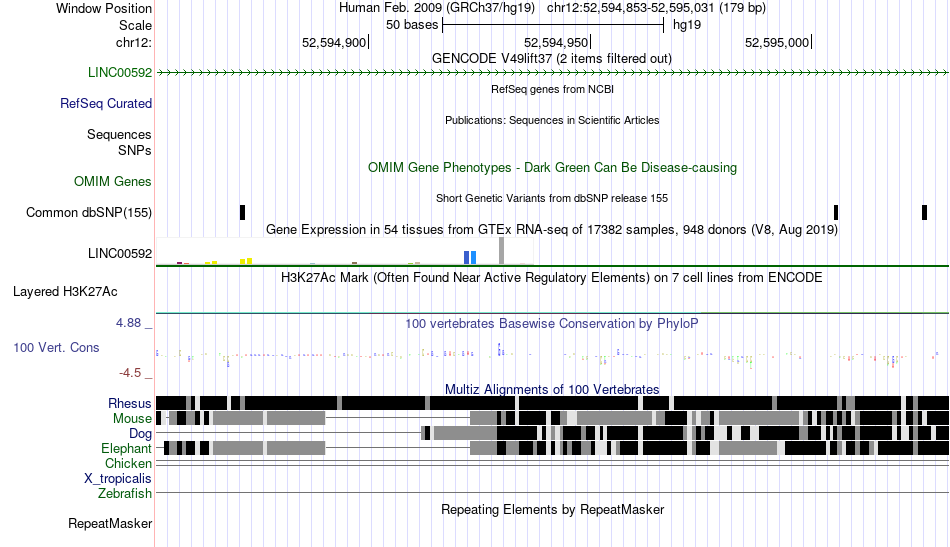Click the OMIM Genes track label

tap(113, 182)
